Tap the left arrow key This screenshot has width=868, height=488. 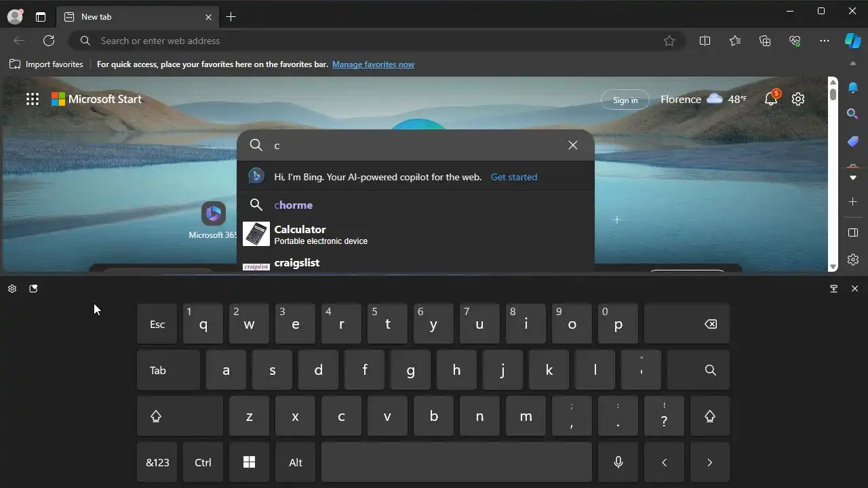(x=664, y=462)
